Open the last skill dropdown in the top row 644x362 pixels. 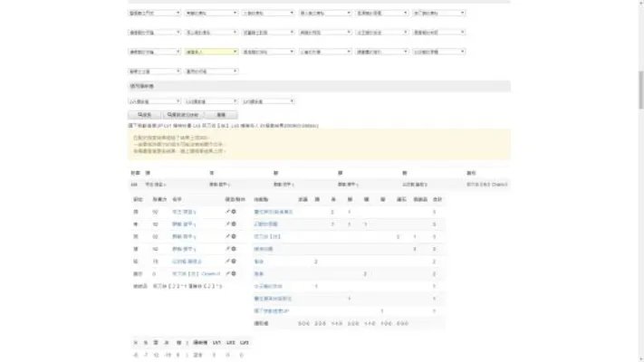[x=437, y=14]
